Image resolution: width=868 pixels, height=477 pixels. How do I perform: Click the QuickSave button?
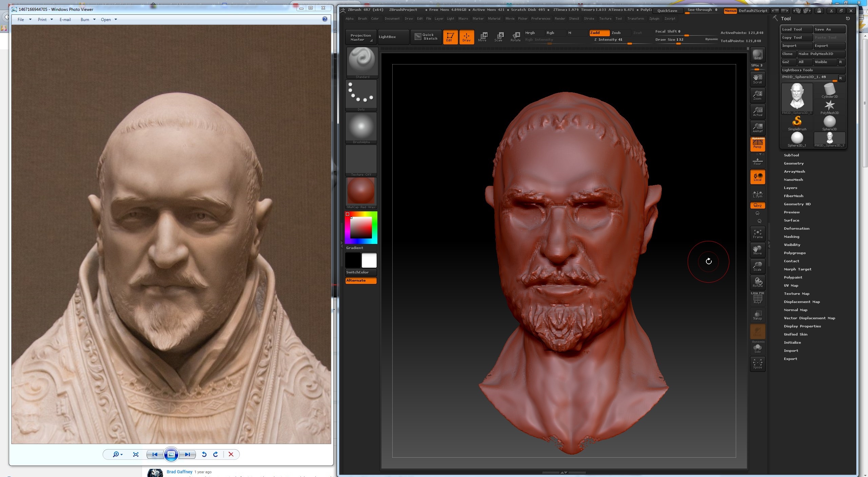[x=667, y=11]
